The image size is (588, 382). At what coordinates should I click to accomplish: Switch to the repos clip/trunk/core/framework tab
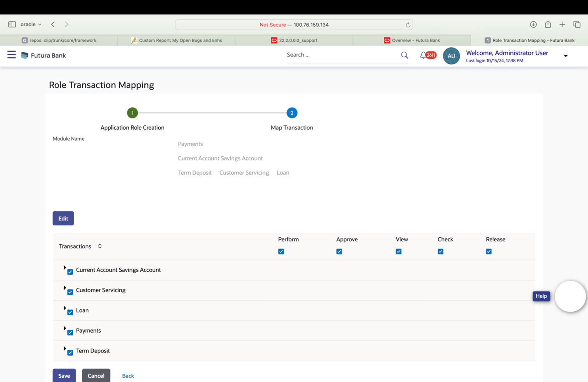click(x=59, y=40)
